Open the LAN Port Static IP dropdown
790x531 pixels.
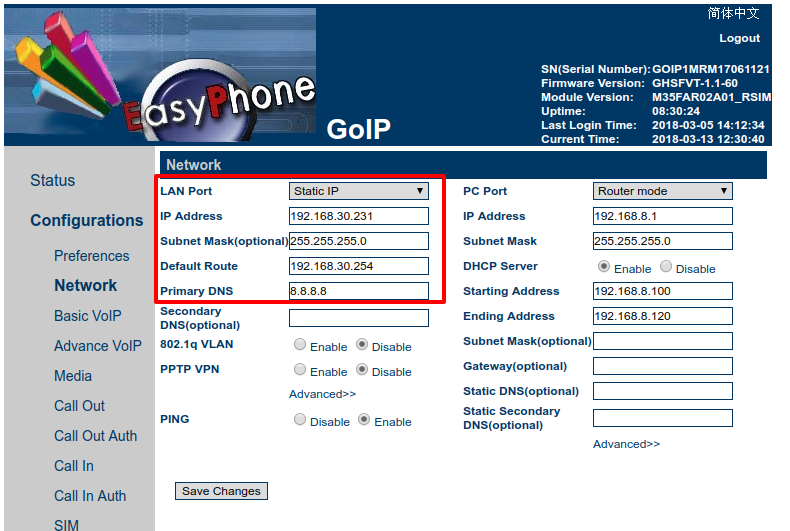click(358, 191)
